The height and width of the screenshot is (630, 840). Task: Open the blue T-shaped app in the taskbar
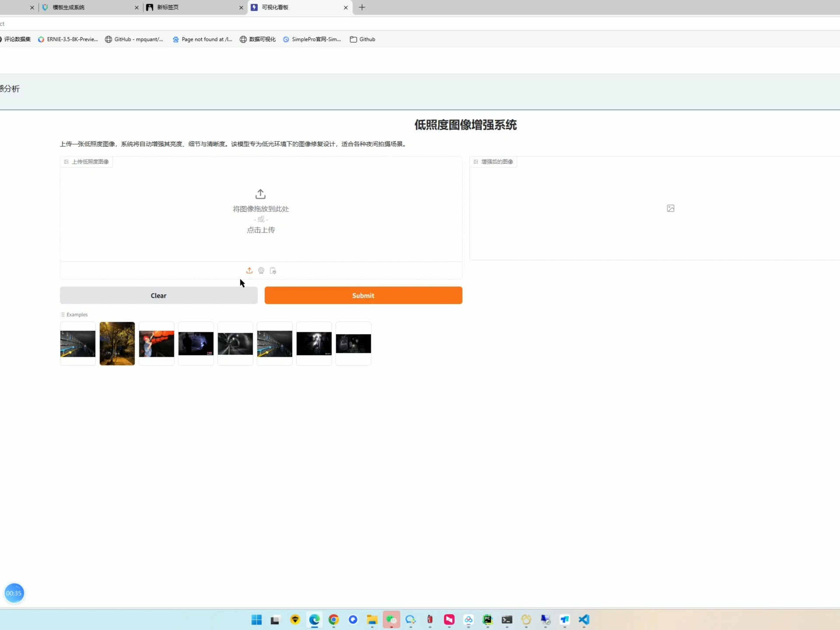pyautogui.click(x=565, y=619)
